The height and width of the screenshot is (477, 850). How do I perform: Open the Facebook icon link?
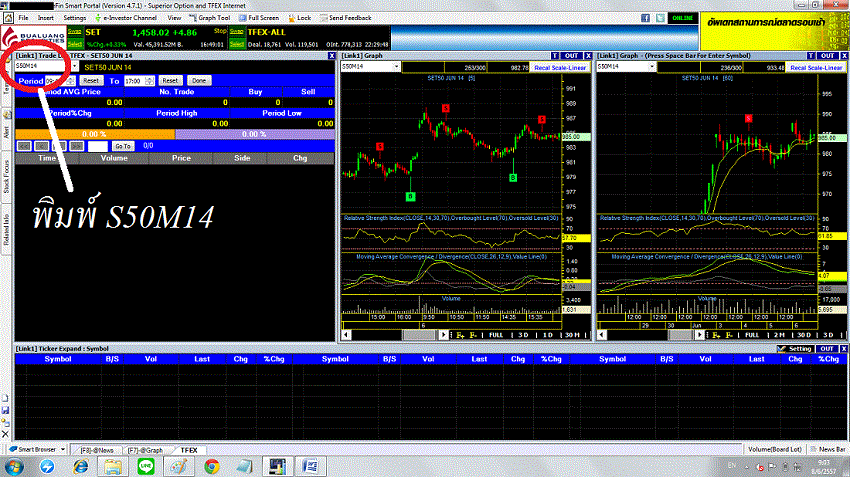(x=645, y=18)
